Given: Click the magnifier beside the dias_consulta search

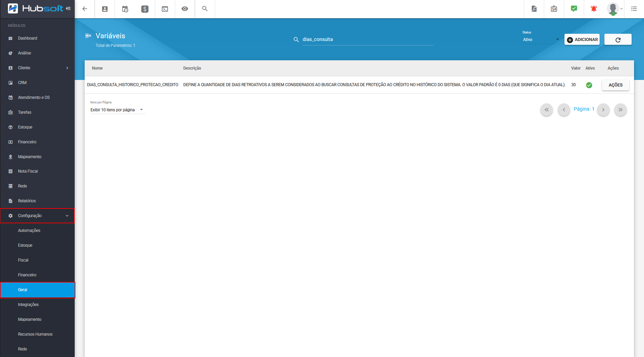Looking at the screenshot, I should (296, 40).
